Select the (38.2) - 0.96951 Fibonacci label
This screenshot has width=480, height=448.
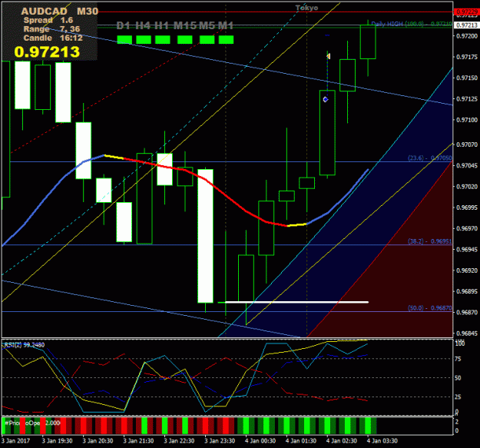(x=430, y=241)
